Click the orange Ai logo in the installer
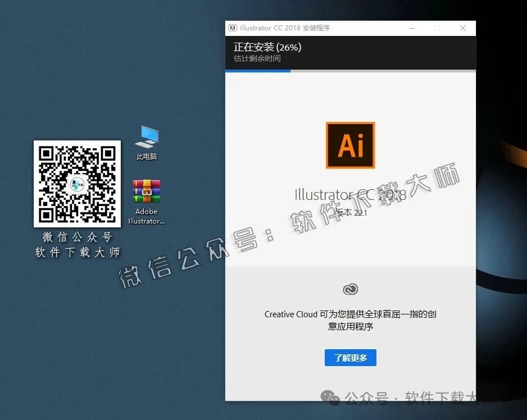Image resolution: width=527 pixels, height=420 pixels. (x=350, y=145)
